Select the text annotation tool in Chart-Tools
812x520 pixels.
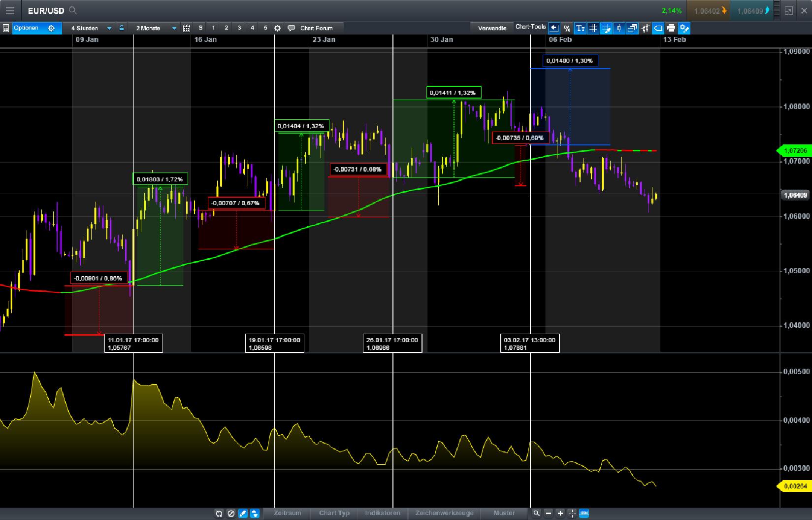(580, 28)
